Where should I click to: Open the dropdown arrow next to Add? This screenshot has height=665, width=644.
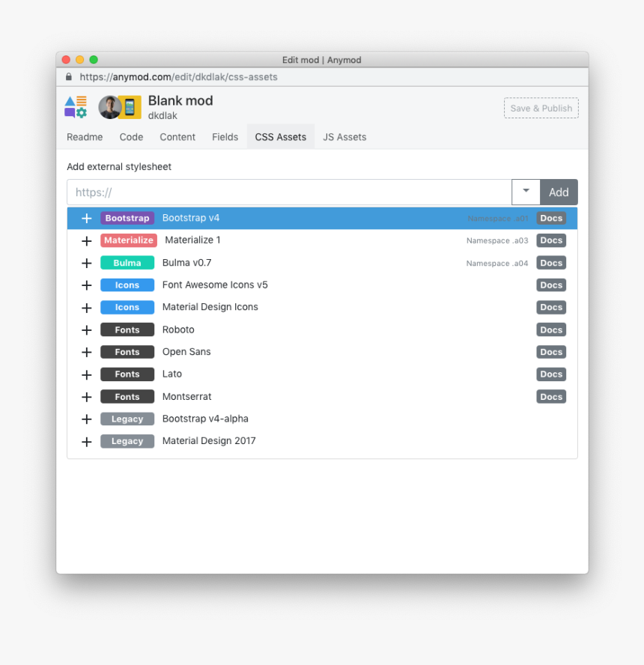pyautogui.click(x=526, y=192)
